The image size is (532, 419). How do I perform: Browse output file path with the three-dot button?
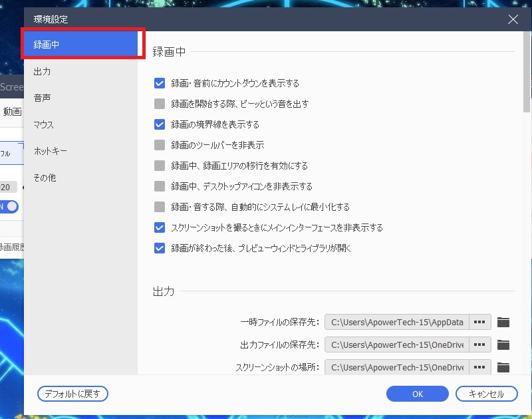click(x=479, y=345)
